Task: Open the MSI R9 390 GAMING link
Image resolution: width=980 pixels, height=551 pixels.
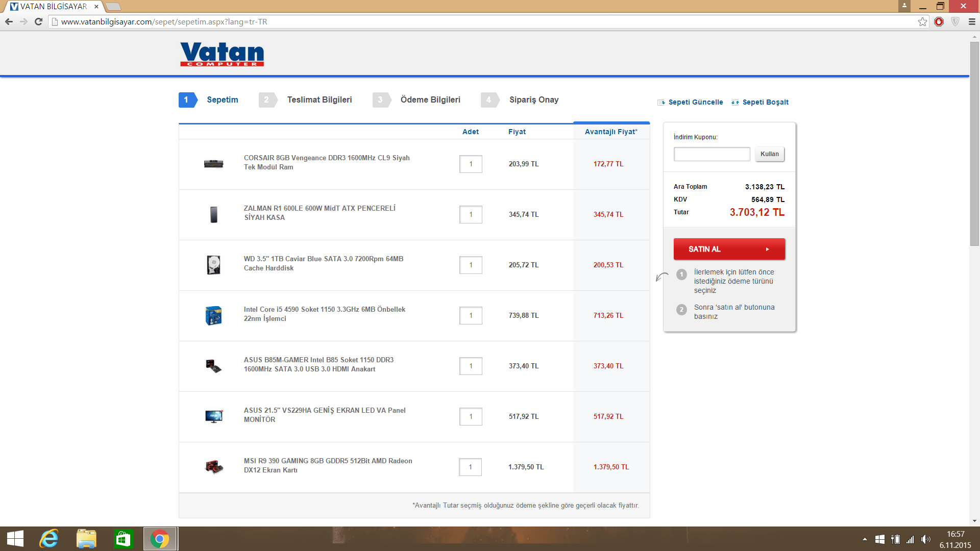Action: pyautogui.click(x=328, y=466)
